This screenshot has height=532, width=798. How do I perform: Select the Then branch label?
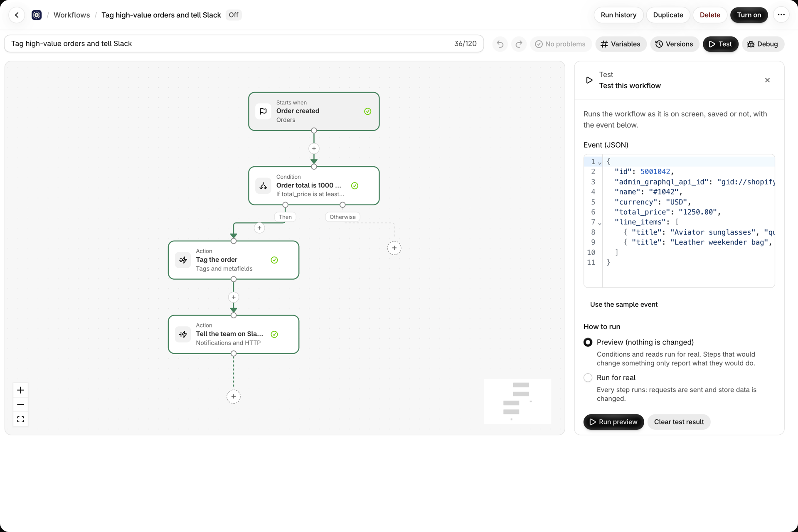(285, 217)
